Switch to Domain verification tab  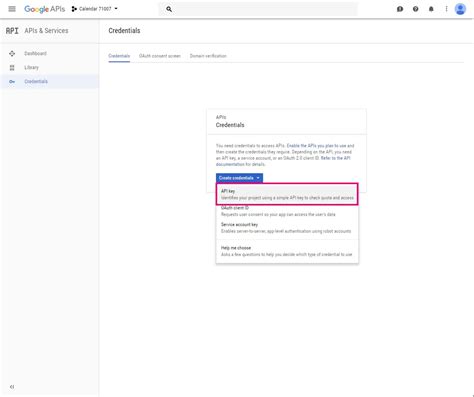coord(208,56)
